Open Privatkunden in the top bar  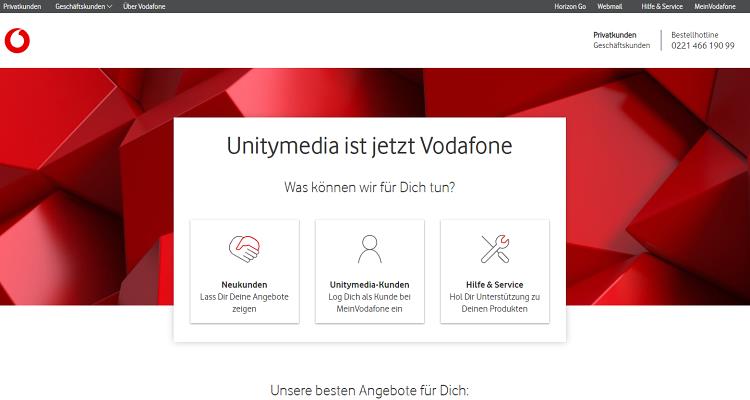tap(22, 6)
